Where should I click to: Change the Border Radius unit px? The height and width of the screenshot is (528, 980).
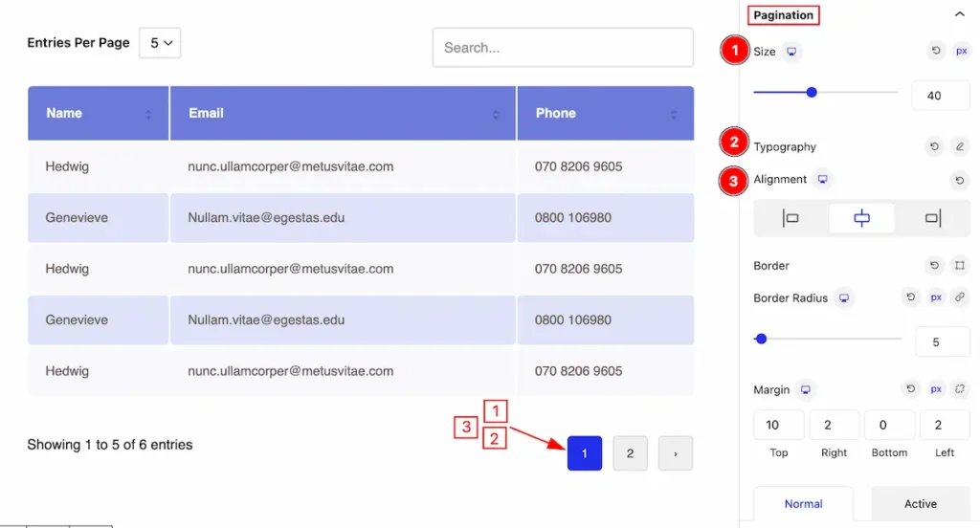(x=936, y=297)
